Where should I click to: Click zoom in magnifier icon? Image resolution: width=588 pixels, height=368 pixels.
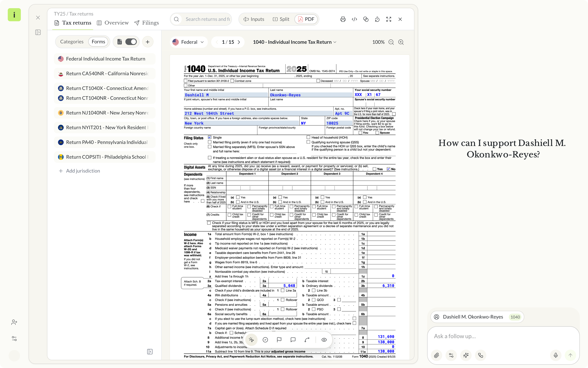pos(401,42)
